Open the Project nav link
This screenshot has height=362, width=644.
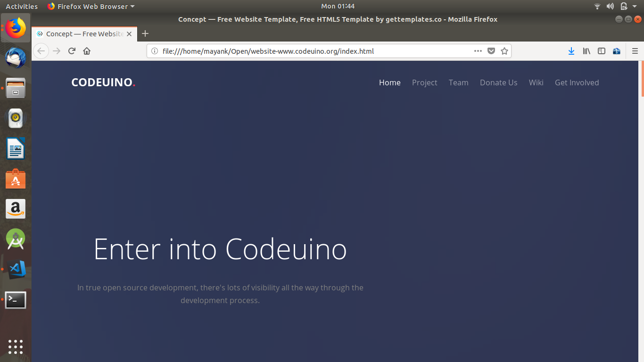point(425,82)
